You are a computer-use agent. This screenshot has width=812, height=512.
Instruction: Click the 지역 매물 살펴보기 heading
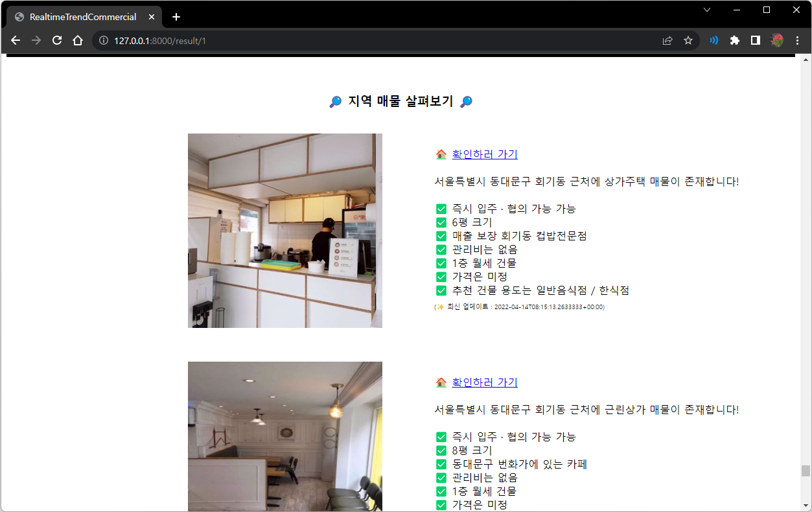pyautogui.click(x=401, y=102)
